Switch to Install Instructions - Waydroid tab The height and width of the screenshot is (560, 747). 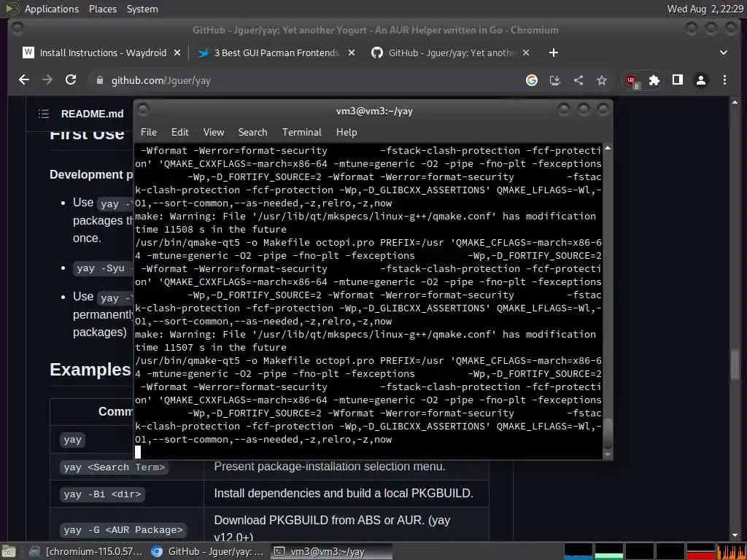[x=102, y=52]
